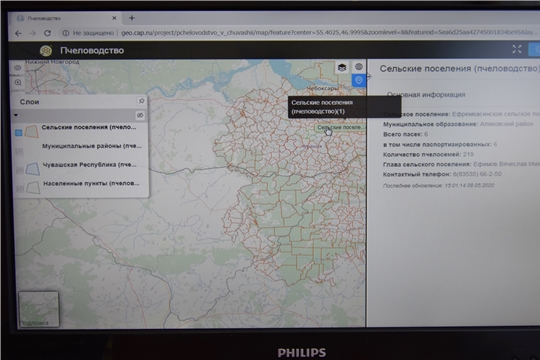Collapse the right info panel arrow

click(x=369, y=76)
